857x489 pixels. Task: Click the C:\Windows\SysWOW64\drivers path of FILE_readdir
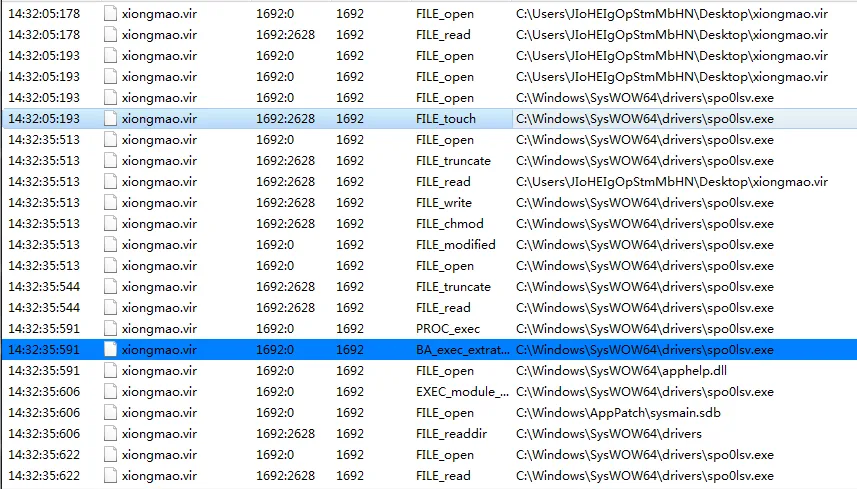pos(608,434)
